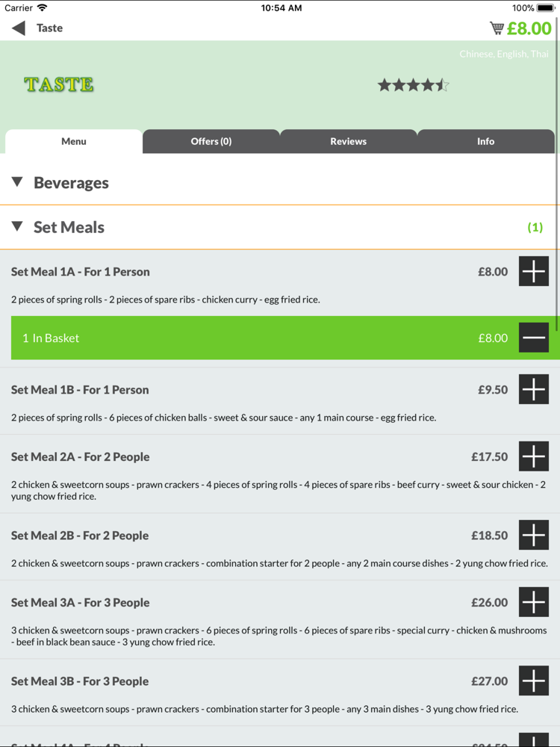This screenshot has width=560, height=747.
Task: Remove Set Meal 1A from basket
Action: [x=533, y=338]
